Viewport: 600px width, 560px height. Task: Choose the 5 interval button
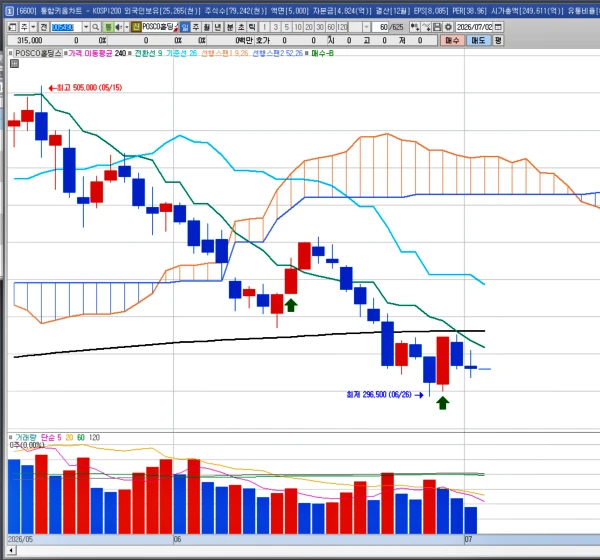click(x=287, y=27)
